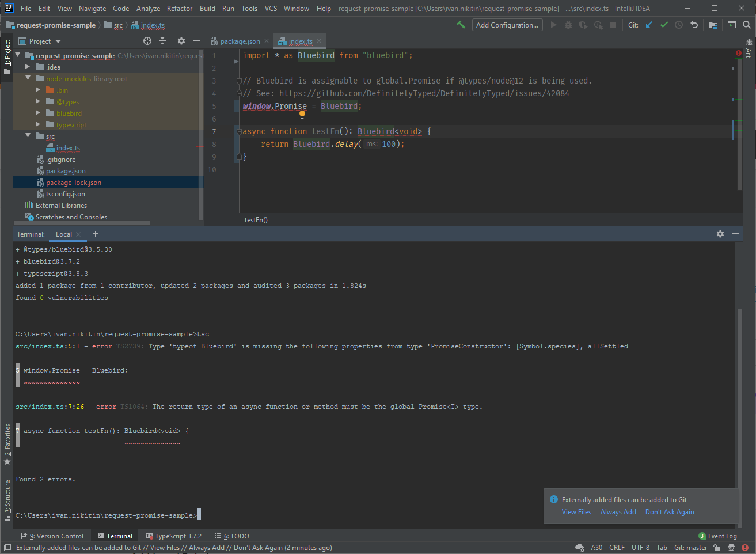Close the Local terminal tab
Screen dimensions: 756x554
78,234
